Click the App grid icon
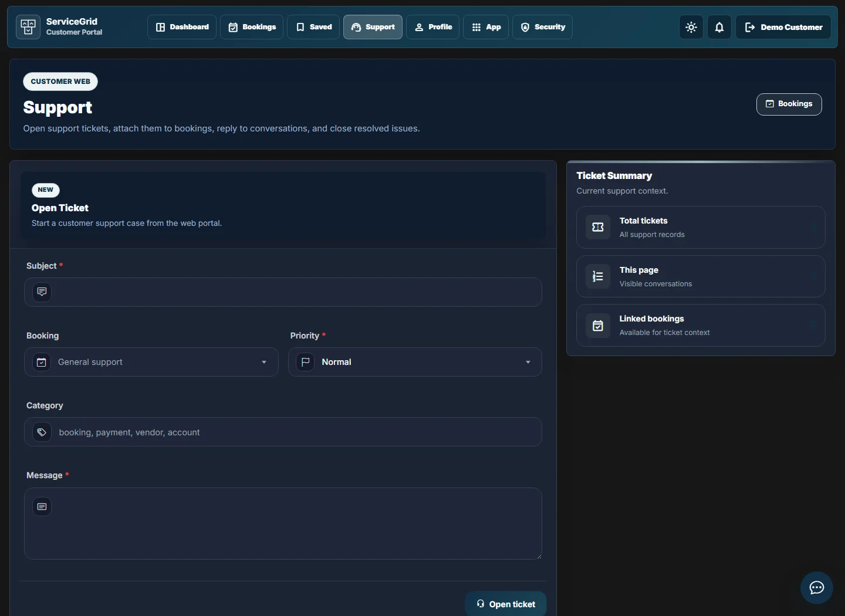845x616 pixels. (x=476, y=27)
